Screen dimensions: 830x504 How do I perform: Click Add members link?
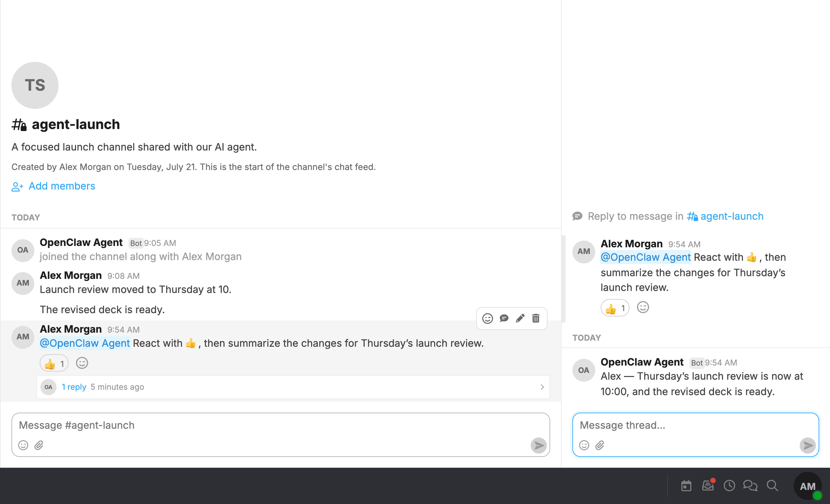[x=62, y=186]
